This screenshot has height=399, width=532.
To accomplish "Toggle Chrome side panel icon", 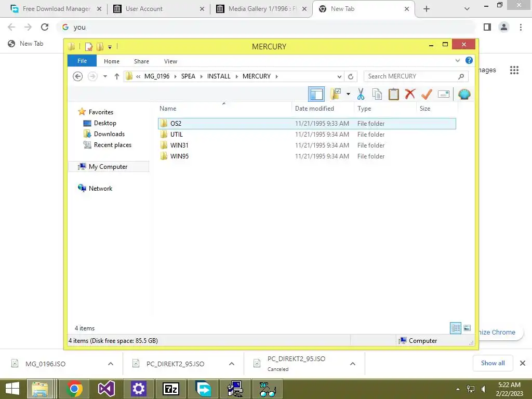I will (x=487, y=27).
